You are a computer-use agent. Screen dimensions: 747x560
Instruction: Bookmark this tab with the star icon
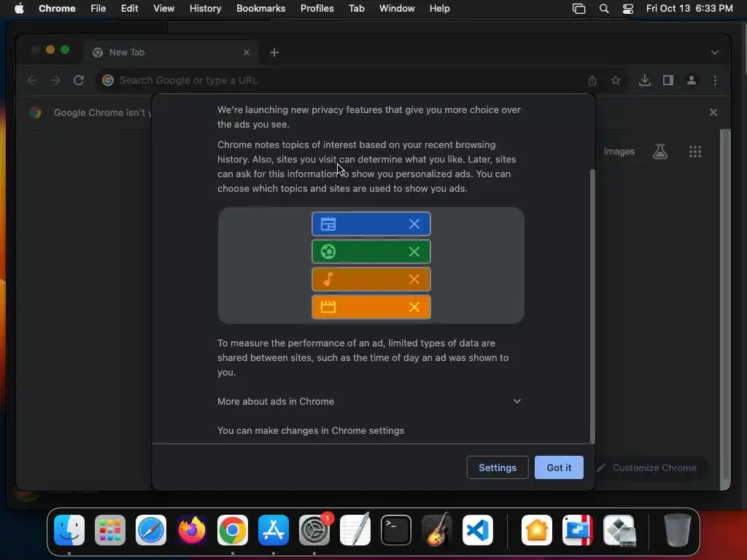coord(616,80)
